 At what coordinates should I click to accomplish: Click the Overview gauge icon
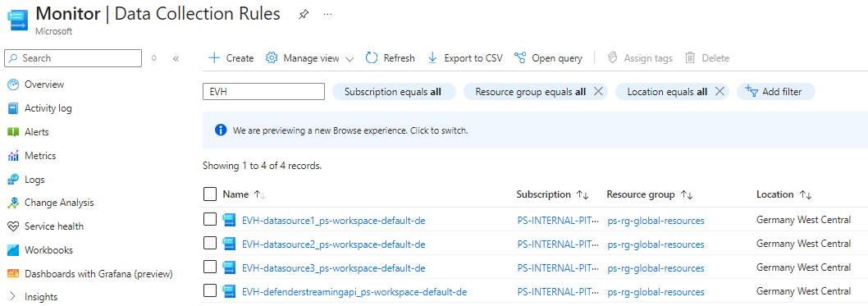pos(13,84)
